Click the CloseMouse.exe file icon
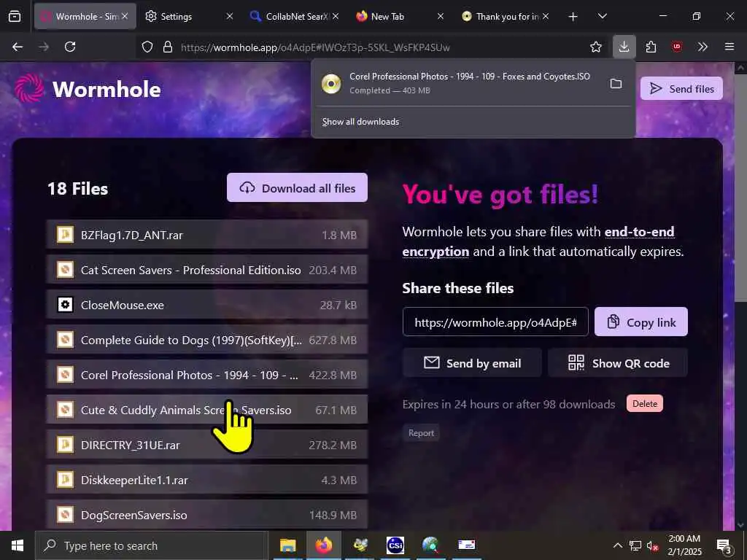This screenshot has width=747, height=560. tap(65, 305)
